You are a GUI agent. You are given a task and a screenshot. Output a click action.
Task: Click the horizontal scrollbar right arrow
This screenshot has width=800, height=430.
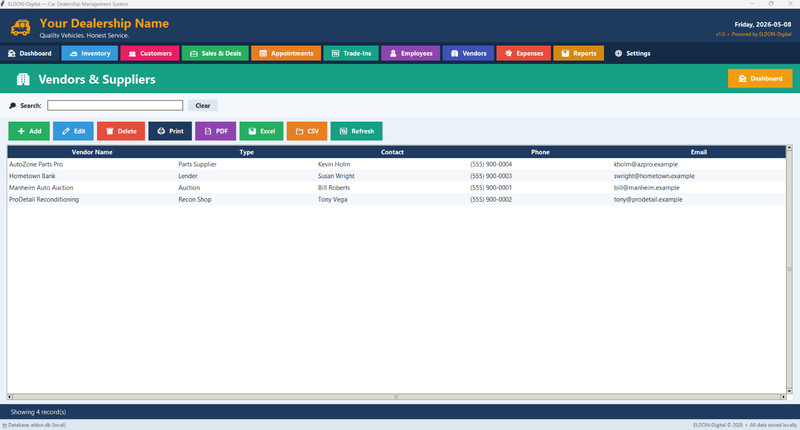pos(783,397)
